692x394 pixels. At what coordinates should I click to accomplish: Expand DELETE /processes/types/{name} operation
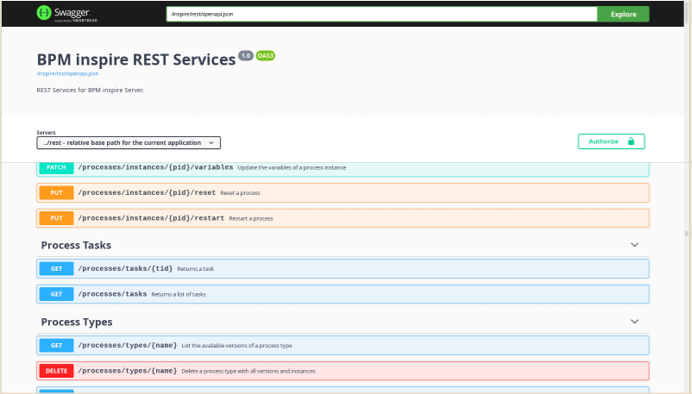pos(343,371)
